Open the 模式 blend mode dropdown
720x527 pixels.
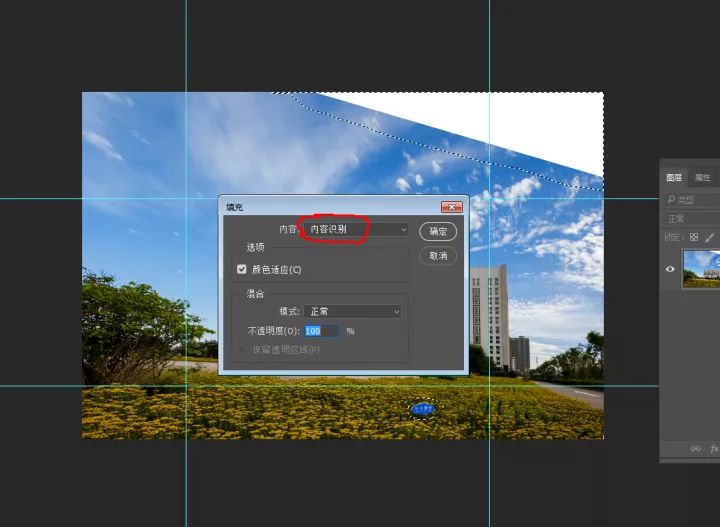352,312
